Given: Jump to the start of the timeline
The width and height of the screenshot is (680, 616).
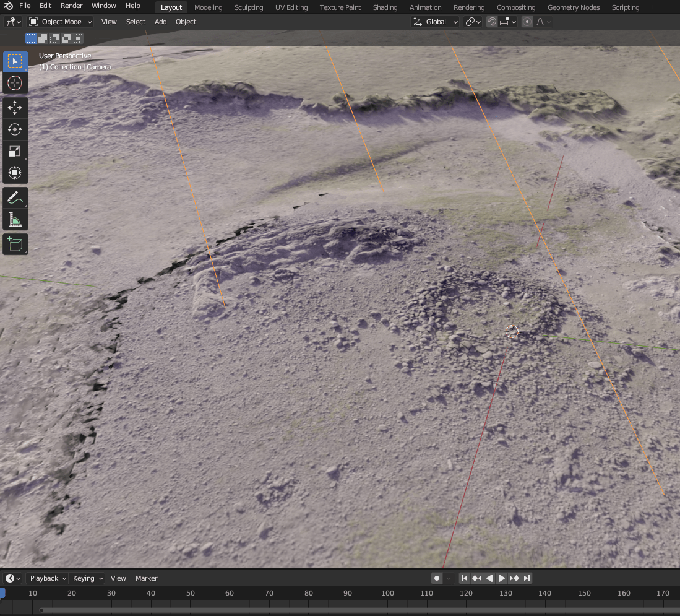Looking at the screenshot, I should (465, 578).
